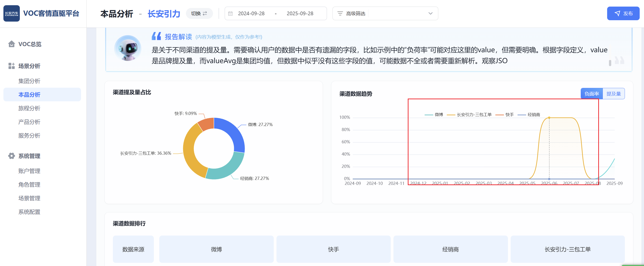
Task: Open 集团分析 in the sidebar
Action: pos(29,81)
